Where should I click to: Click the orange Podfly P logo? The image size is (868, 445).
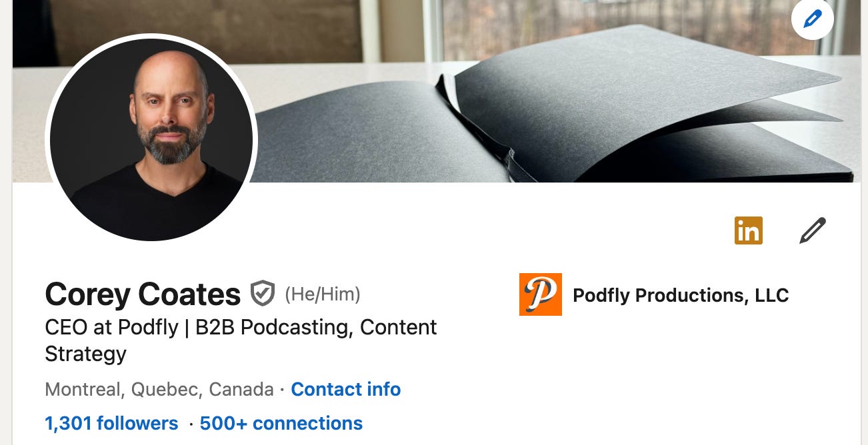pos(540,294)
